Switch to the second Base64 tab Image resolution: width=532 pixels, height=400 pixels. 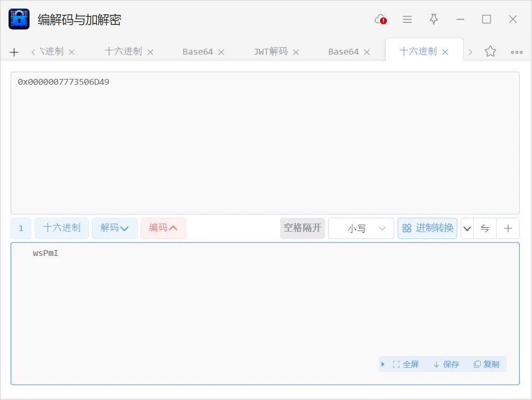tap(344, 51)
